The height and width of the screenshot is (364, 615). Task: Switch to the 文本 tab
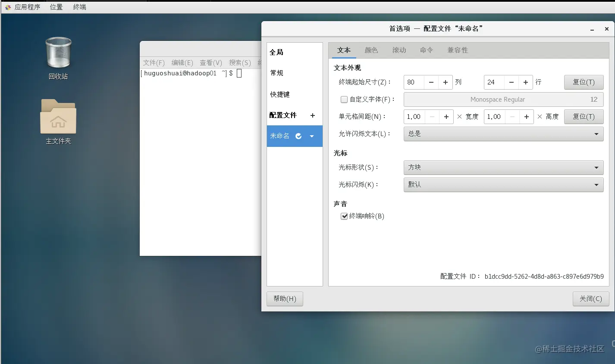click(x=344, y=50)
